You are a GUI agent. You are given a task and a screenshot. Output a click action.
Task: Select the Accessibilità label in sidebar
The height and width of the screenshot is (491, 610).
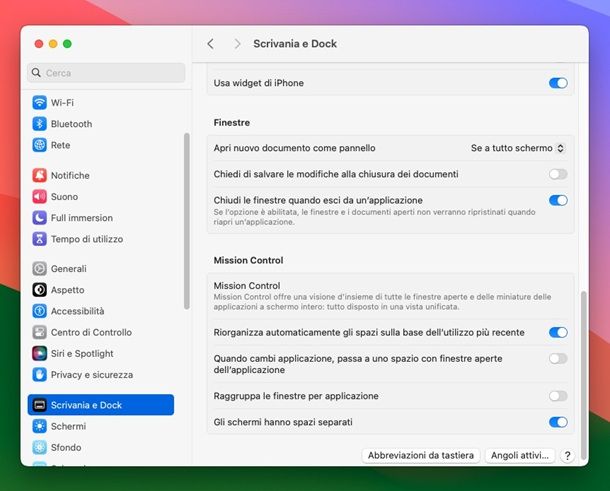[77, 311]
